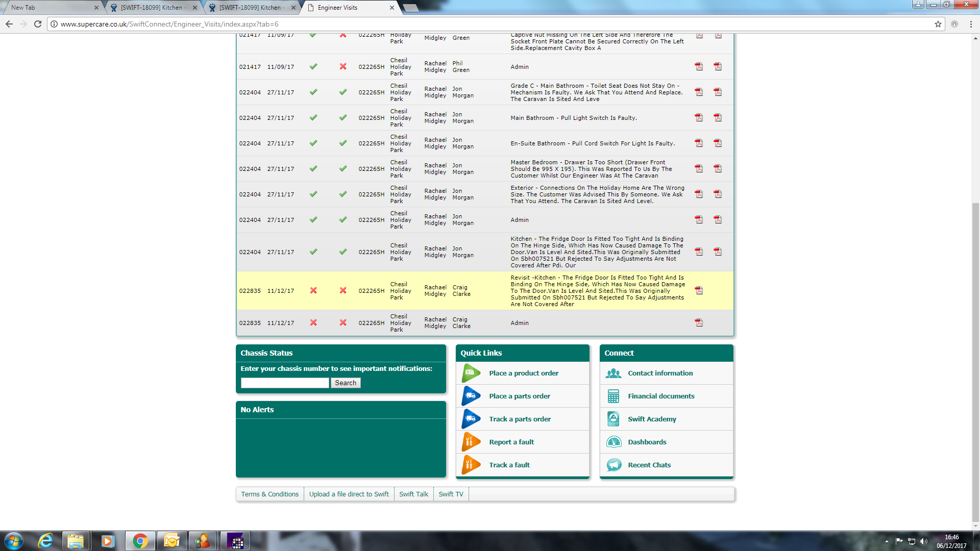The image size is (980, 551).
Task: Open PDF icon for highlighted Revisit Kitchen row
Action: coord(699,290)
